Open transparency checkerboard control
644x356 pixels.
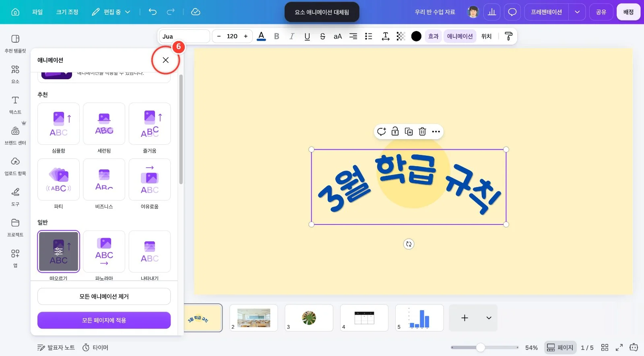pyautogui.click(x=400, y=36)
